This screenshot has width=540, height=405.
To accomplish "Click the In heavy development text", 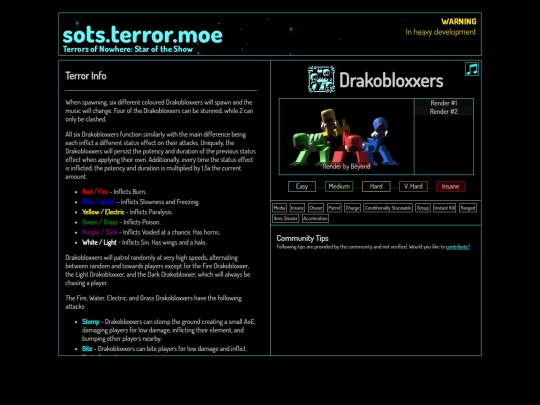I will pos(441,32).
